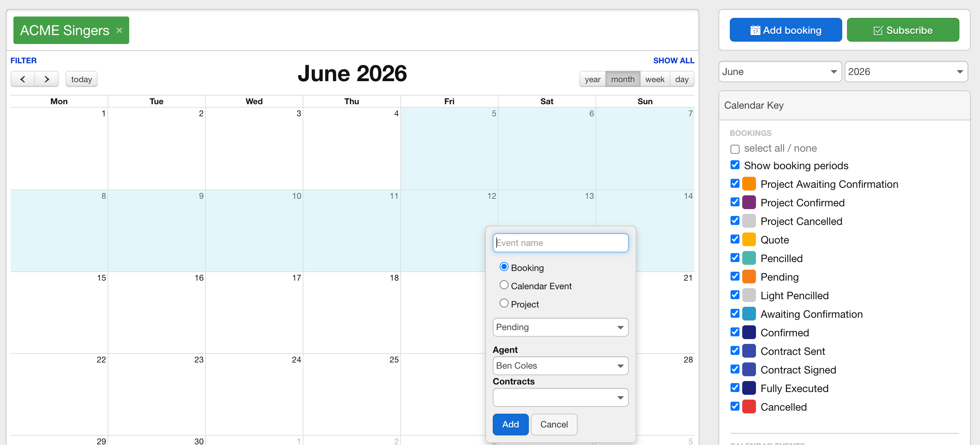This screenshot has width=980, height=445.
Task: Select the Booking radio button
Action: [x=504, y=267]
